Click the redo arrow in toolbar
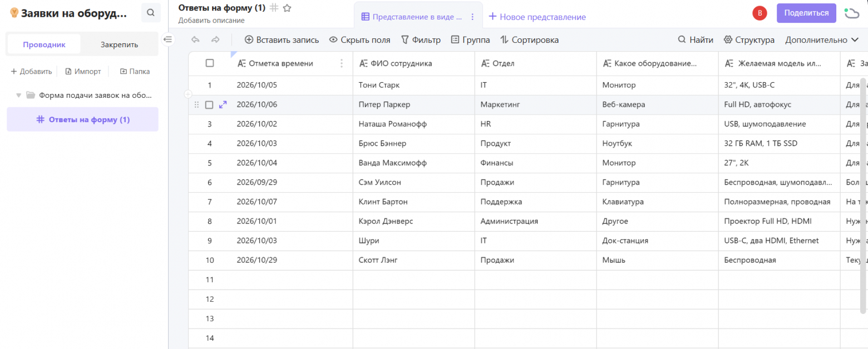 coord(215,40)
